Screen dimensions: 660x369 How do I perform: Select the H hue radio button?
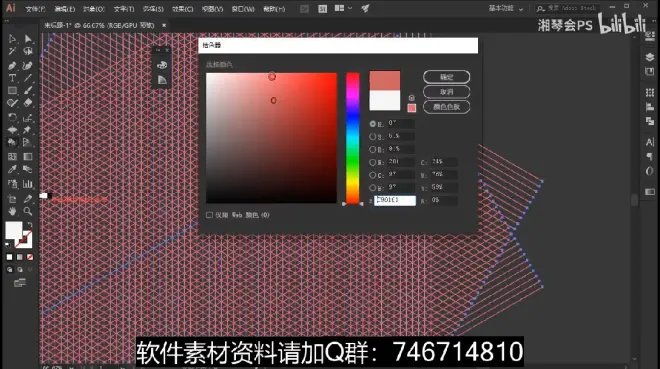tap(373, 124)
